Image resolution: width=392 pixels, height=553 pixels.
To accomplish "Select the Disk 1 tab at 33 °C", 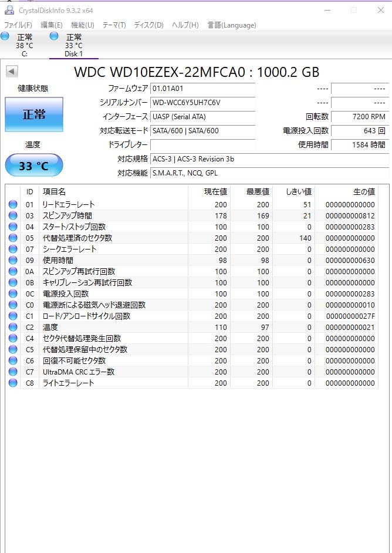I will (74, 45).
